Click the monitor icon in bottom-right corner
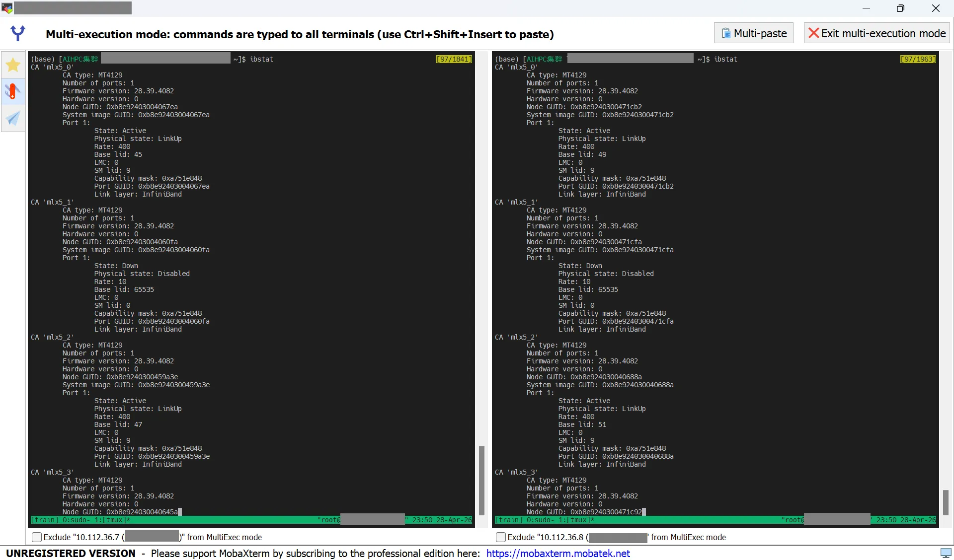This screenshot has width=954, height=560. coord(946,553)
